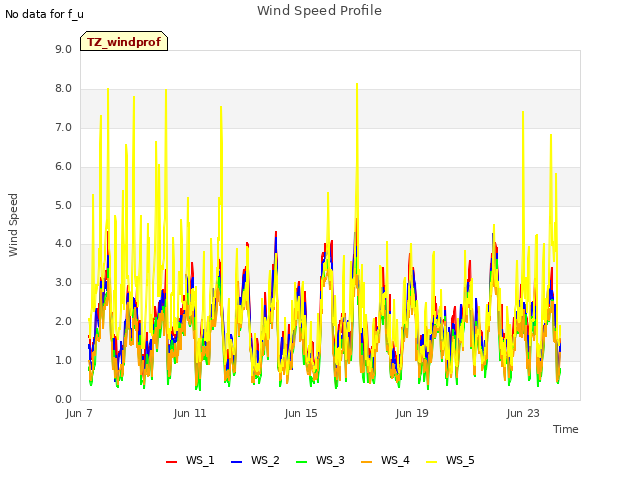
Task: Select the WS_1 legend entry
Action: point(190,460)
